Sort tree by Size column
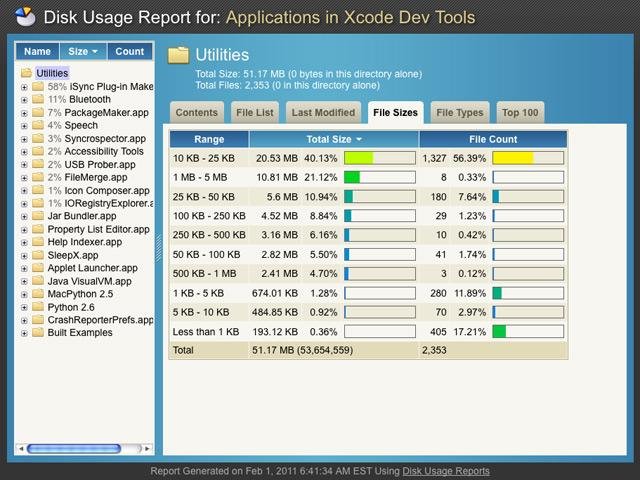 (x=83, y=51)
